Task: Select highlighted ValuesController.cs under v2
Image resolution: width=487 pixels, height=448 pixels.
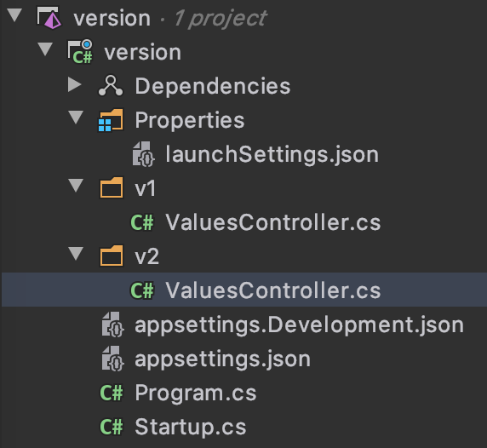Action: coord(243,290)
